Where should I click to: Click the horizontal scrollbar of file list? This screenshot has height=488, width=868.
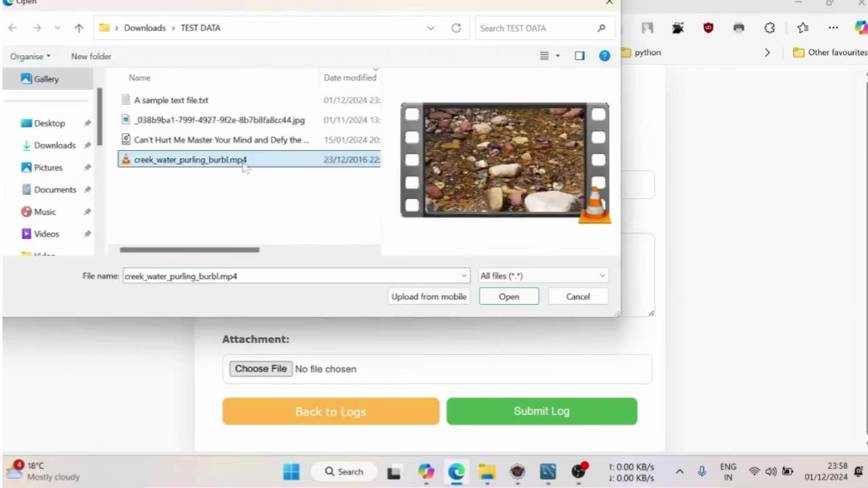[x=189, y=249]
